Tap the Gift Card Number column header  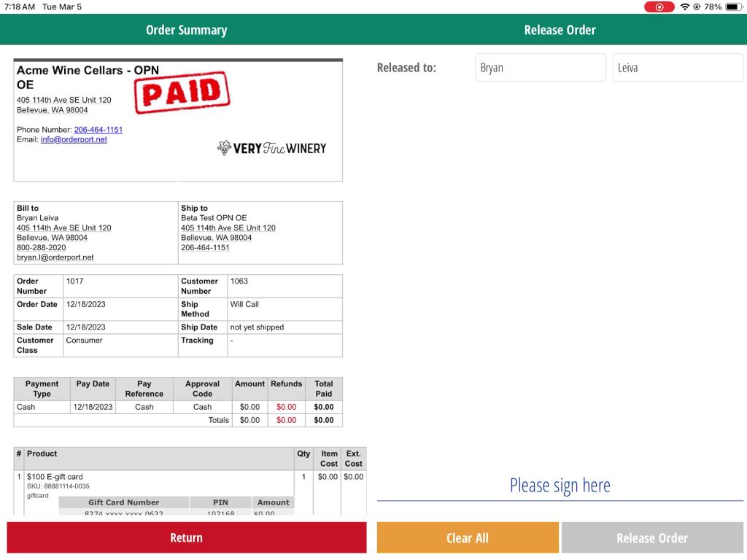123,502
